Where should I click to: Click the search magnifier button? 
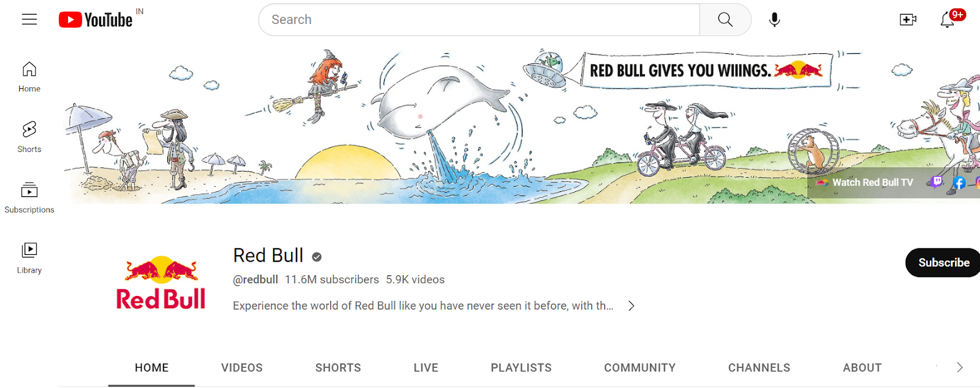(x=725, y=20)
